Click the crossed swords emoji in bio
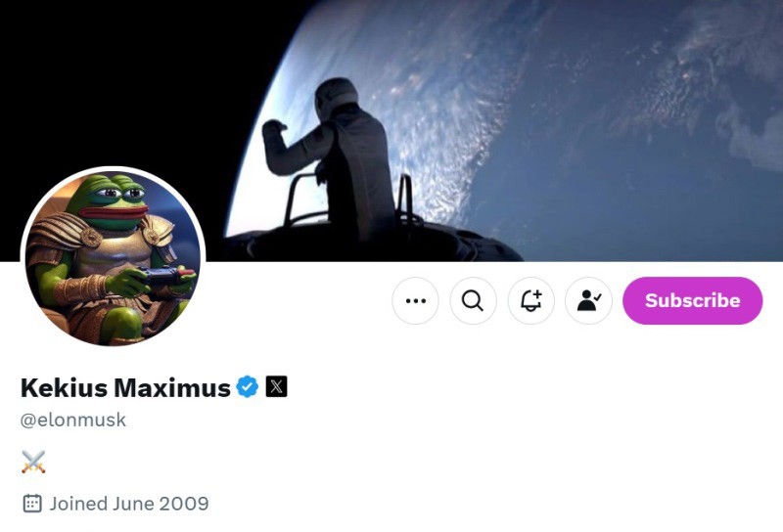 [x=33, y=462]
